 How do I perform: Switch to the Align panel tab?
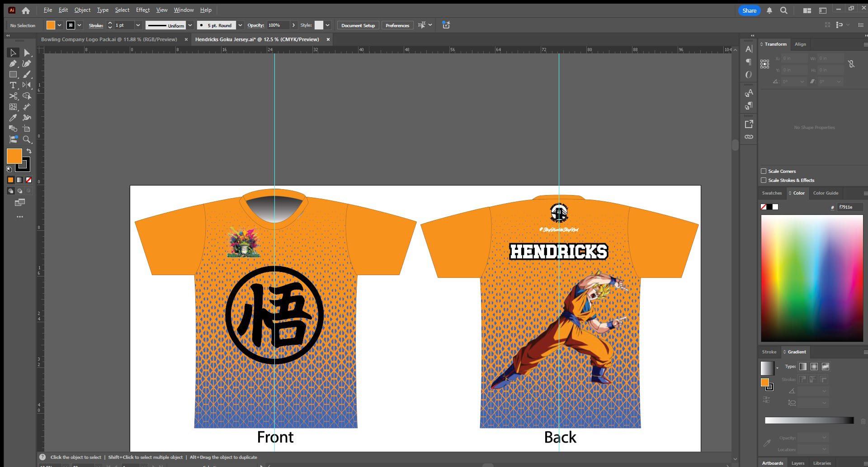pos(800,44)
